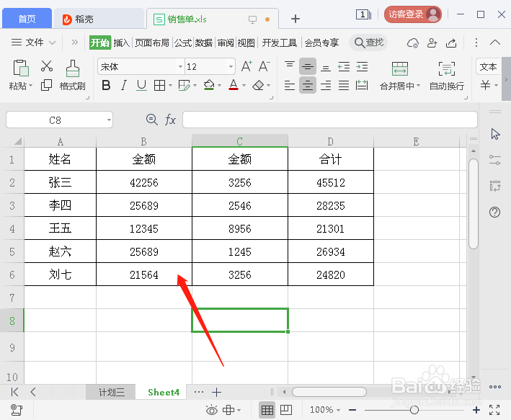Click the eraser clear-format icon
This screenshot has width=511, height=420.
point(259,85)
